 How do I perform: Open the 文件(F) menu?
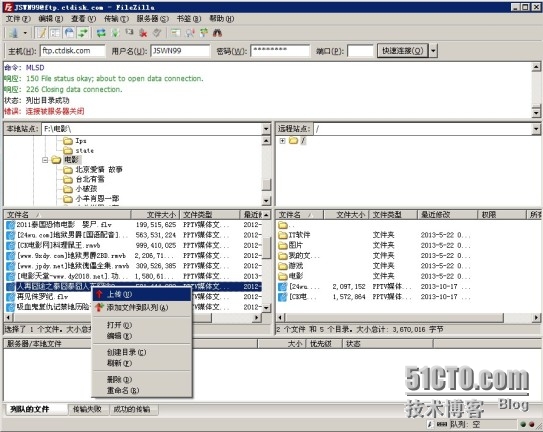tap(18, 19)
